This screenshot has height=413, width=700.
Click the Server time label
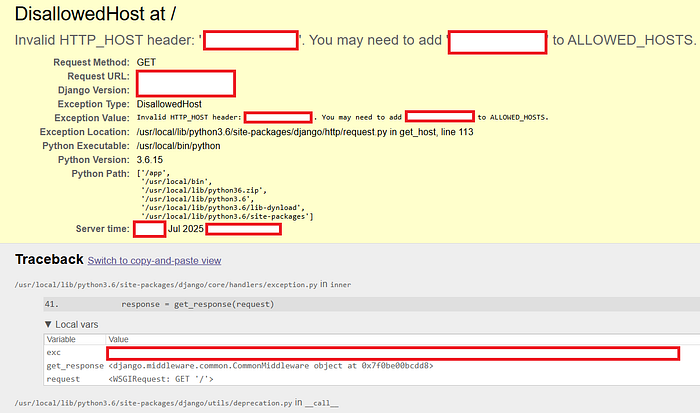coord(102,229)
